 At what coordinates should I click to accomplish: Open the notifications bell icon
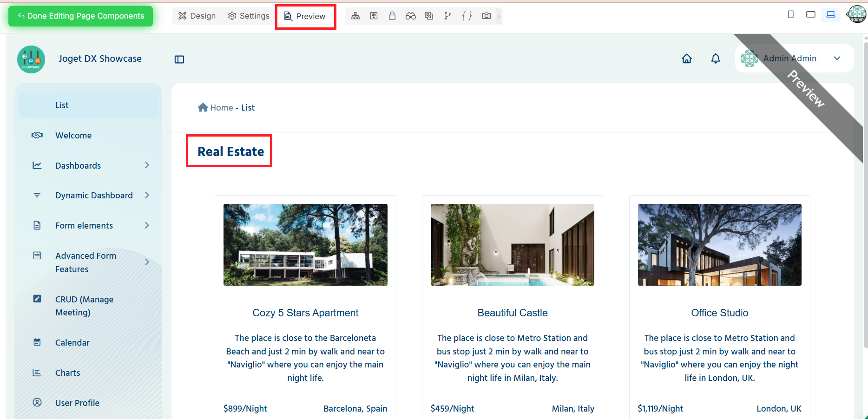click(716, 59)
